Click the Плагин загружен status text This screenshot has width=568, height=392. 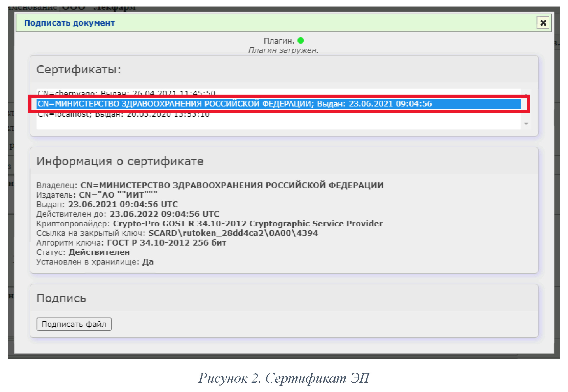click(283, 50)
